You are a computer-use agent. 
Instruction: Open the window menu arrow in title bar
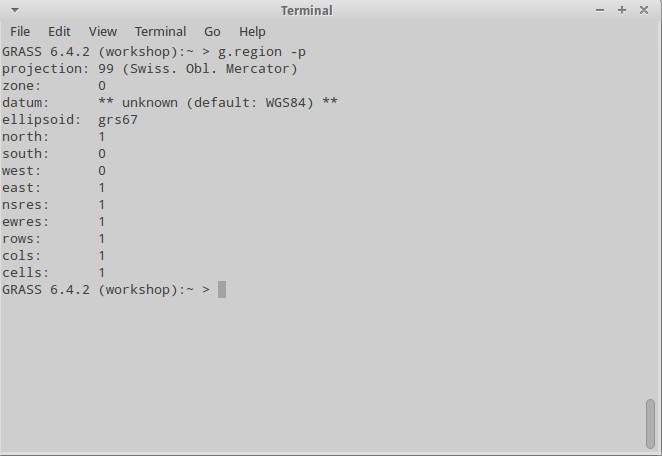[15, 10]
